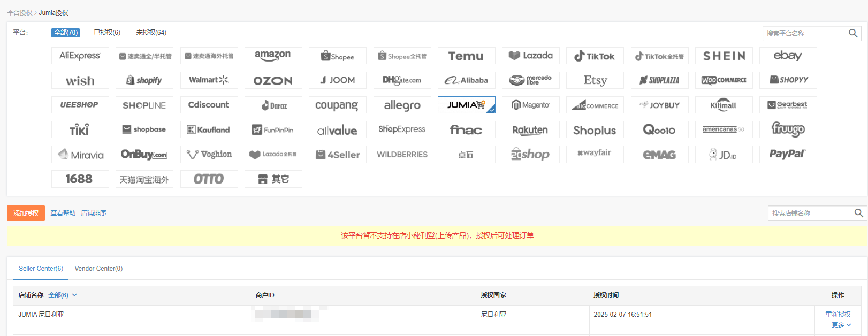The height and width of the screenshot is (336, 868).
Task: Pick the Etsy platform tile
Action: click(x=595, y=80)
